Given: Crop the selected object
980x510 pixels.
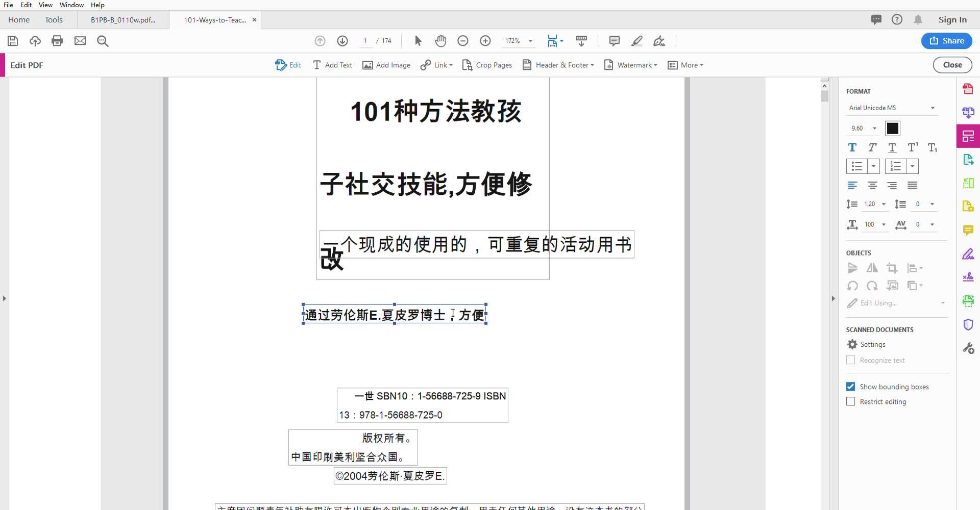Looking at the screenshot, I should 892,268.
